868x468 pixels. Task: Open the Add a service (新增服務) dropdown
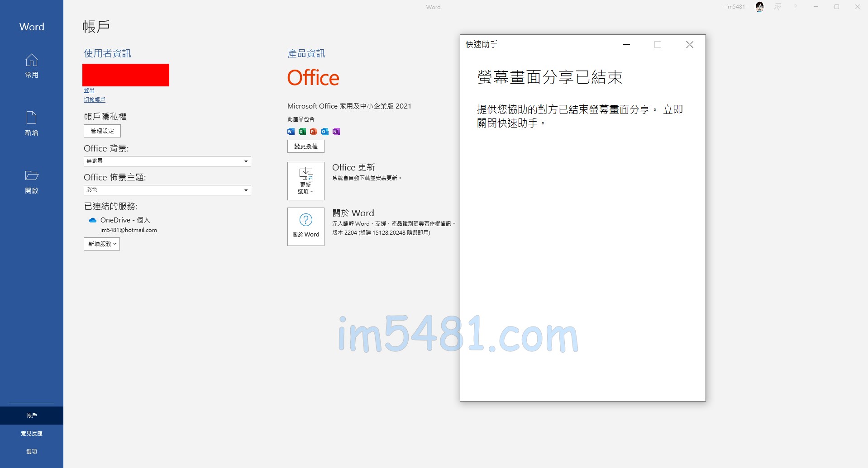click(x=102, y=244)
